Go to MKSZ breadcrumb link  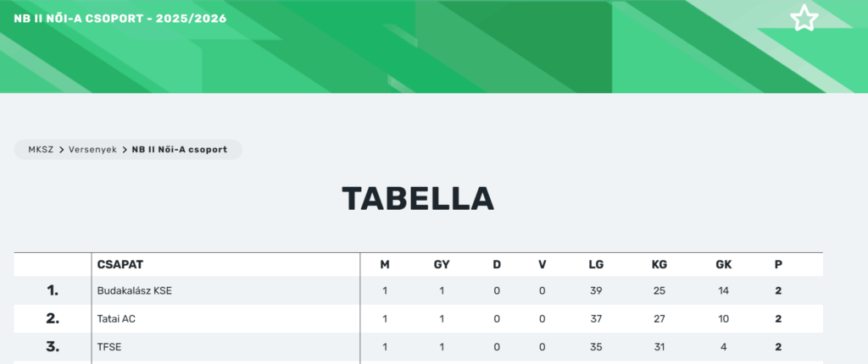pyautogui.click(x=40, y=150)
